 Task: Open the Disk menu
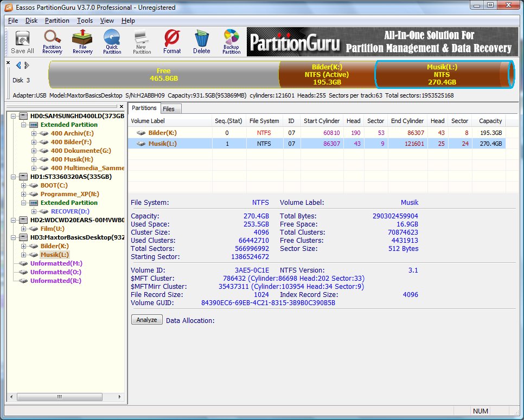coord(31,21)
